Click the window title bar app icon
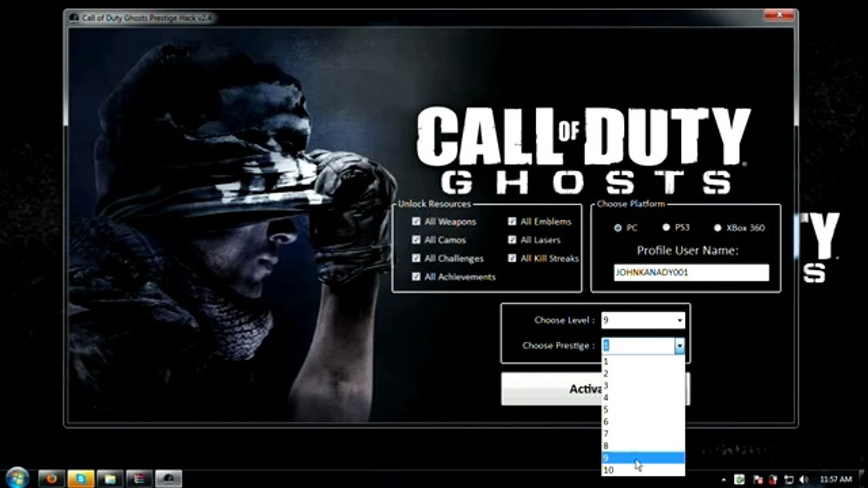 [x=74, y=18]
